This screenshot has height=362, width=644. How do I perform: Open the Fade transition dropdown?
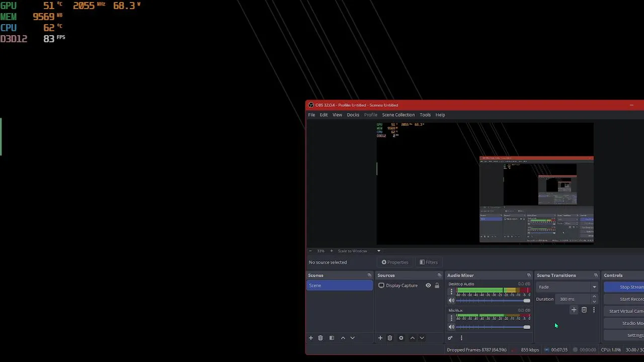pos(567,287)
